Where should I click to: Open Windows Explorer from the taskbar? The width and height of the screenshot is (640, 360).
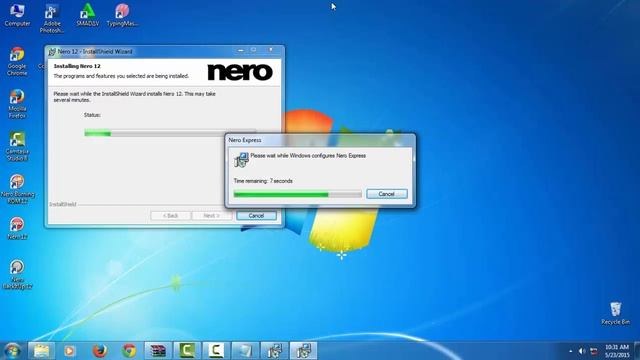(x=41, y=351)
